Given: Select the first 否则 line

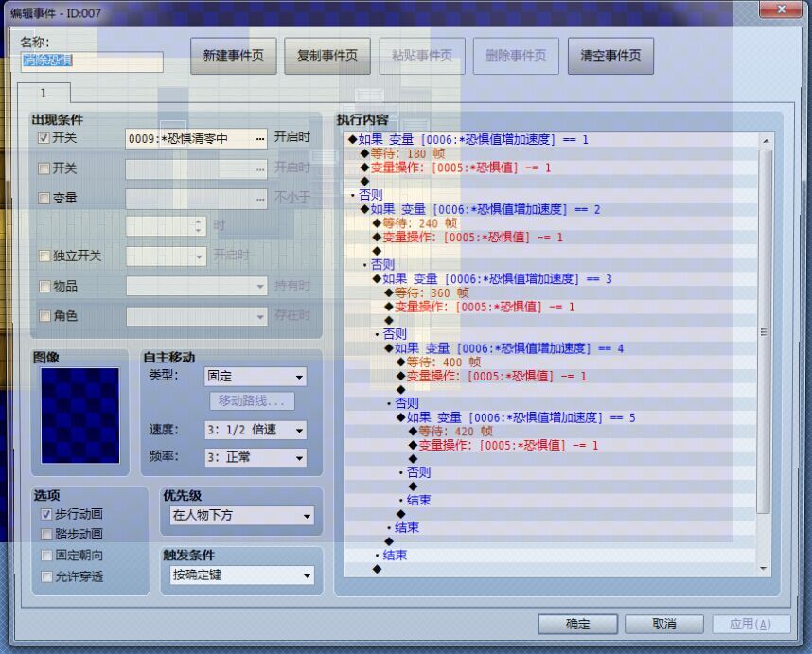Looking at the screenshot, I should [370, 195].
